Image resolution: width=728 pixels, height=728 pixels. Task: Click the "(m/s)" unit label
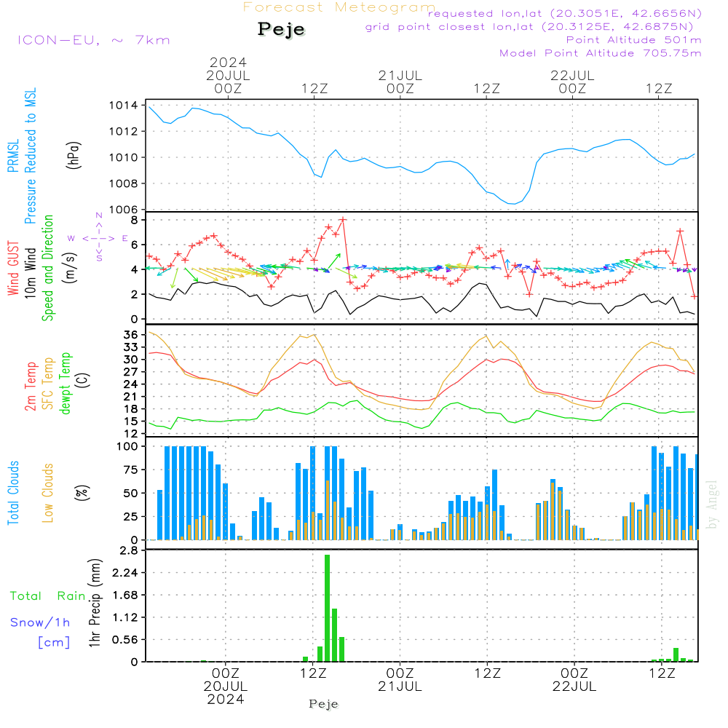70,268
